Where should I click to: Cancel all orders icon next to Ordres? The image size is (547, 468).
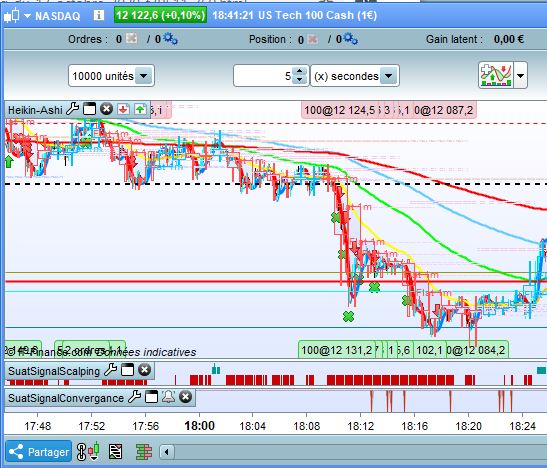(132, 38)
